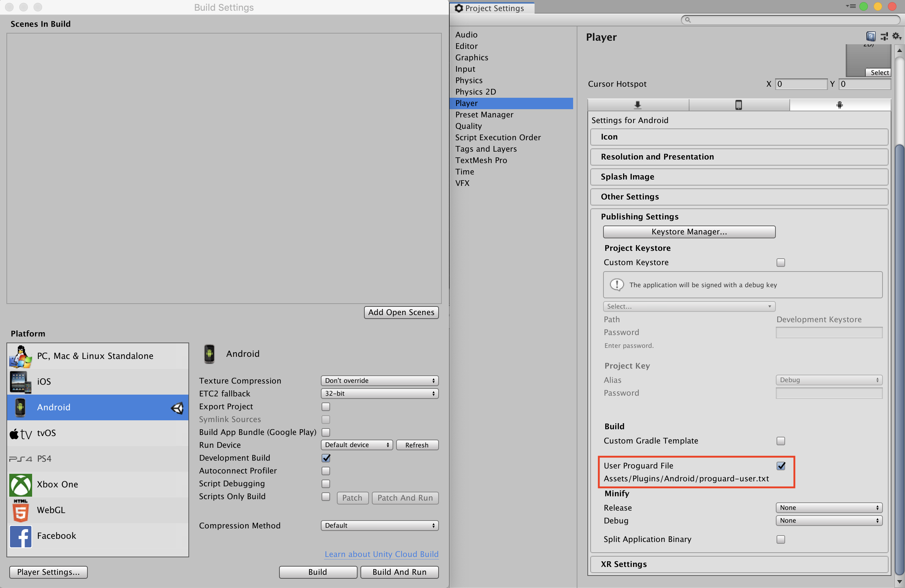This screenshot has height=588, width=905.
Task: Click the Learn about Unity Cloud Build link
Action: pyautogui.click(x=381, y=554)
